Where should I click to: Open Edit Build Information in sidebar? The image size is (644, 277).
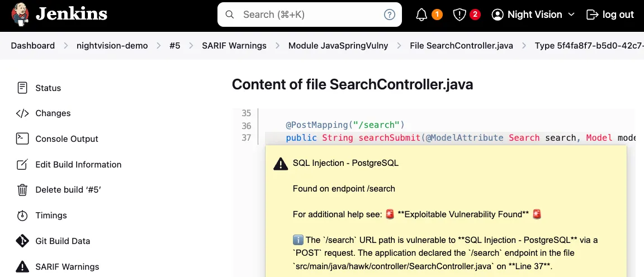pyautogui.click(x=78, y=164)
